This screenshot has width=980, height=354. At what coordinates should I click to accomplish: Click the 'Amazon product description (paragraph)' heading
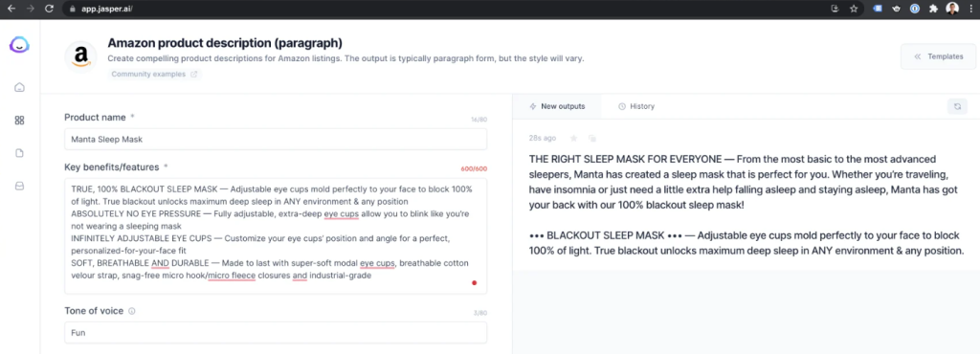pos(225,43)
